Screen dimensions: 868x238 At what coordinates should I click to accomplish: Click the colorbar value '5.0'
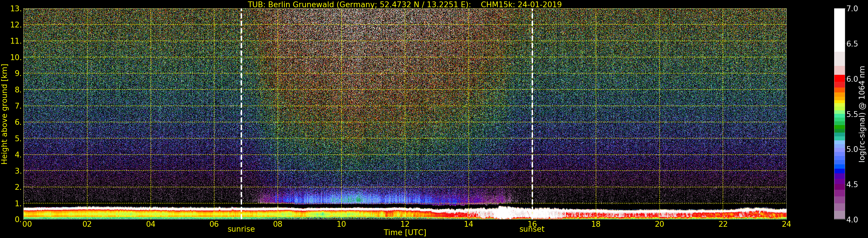[x=852, y=149]
